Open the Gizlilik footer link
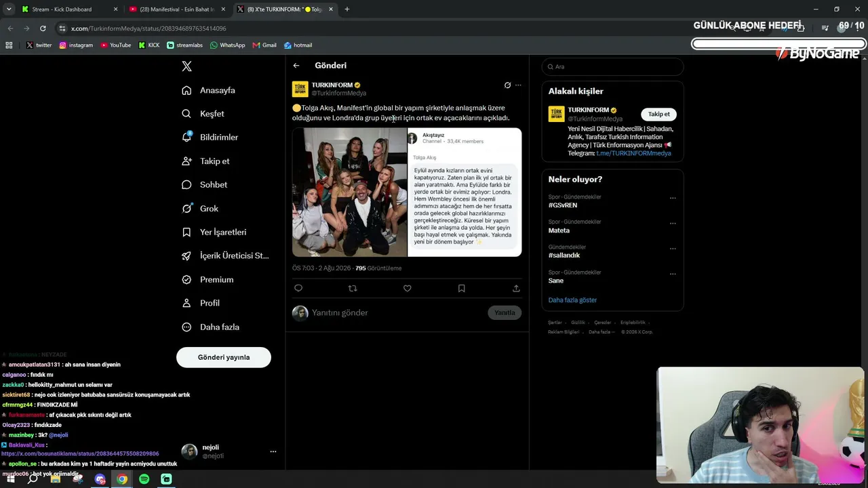Screen dimensions: 868x488 (x=578, y=323)
